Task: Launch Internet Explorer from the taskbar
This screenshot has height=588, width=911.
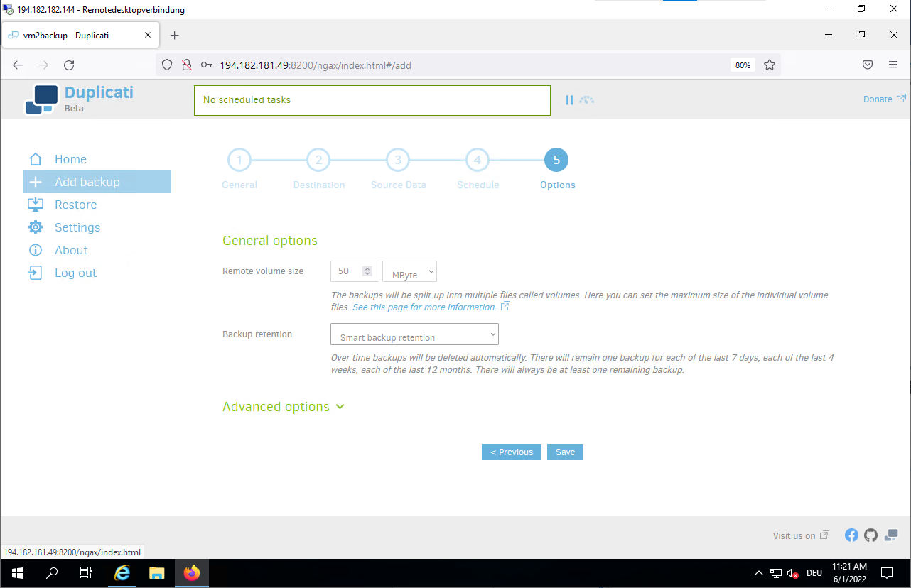Action: pos(122,573)
